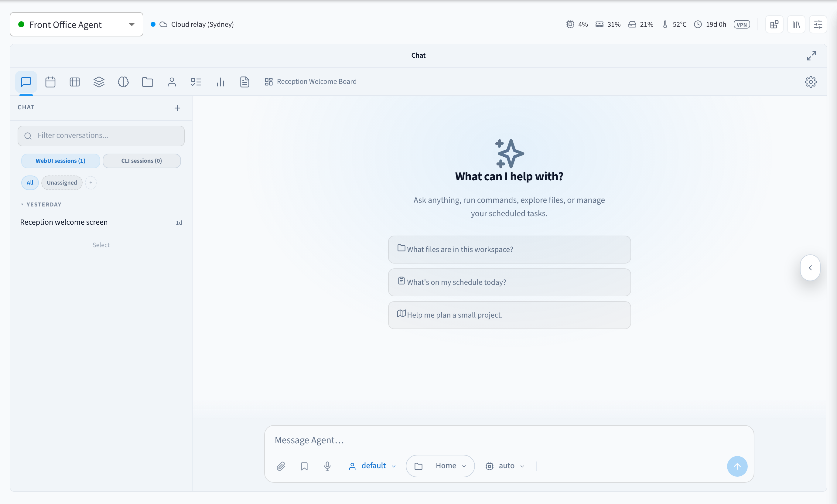837x504 pixels.
Task: Open the default profile dropdown
Action: [372, 466]
